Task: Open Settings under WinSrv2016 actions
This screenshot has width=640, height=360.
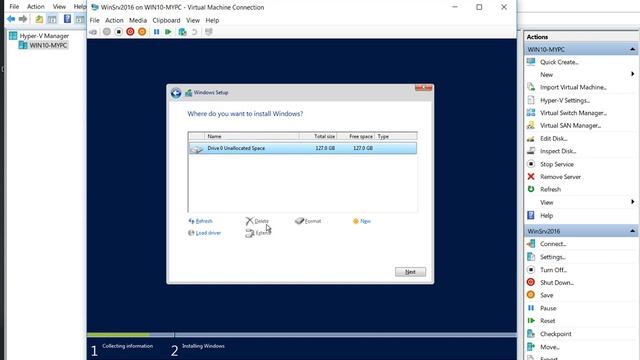Action: pos(553,257)
